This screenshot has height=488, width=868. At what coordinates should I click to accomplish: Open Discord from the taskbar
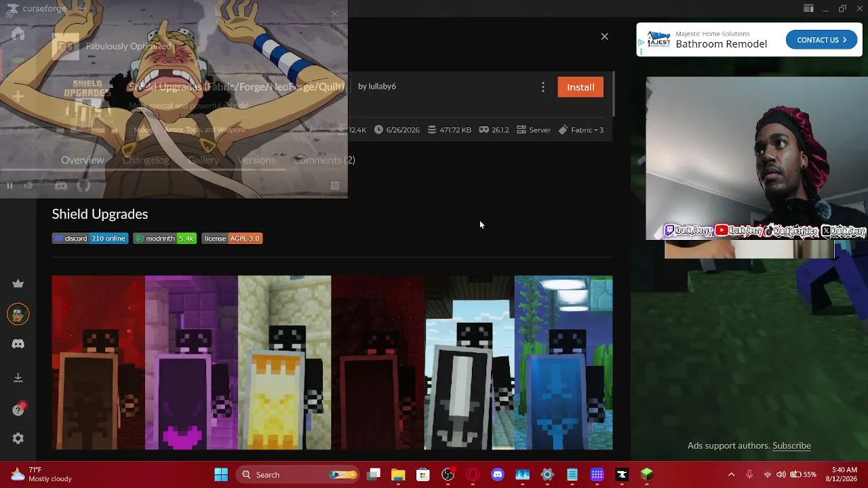498,474
